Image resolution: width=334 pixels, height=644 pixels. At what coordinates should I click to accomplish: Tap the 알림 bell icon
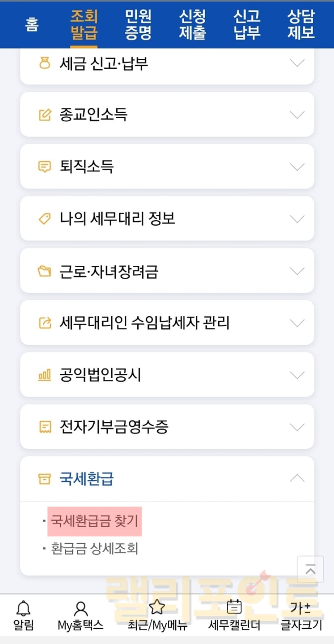23,608
